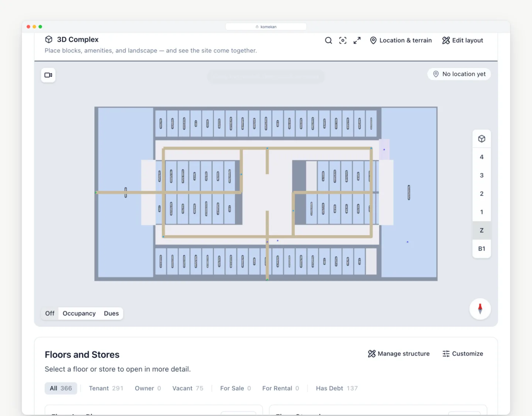Filter stores by Tenant 291
Screen dimensions: 532x416
click(106, 388)
